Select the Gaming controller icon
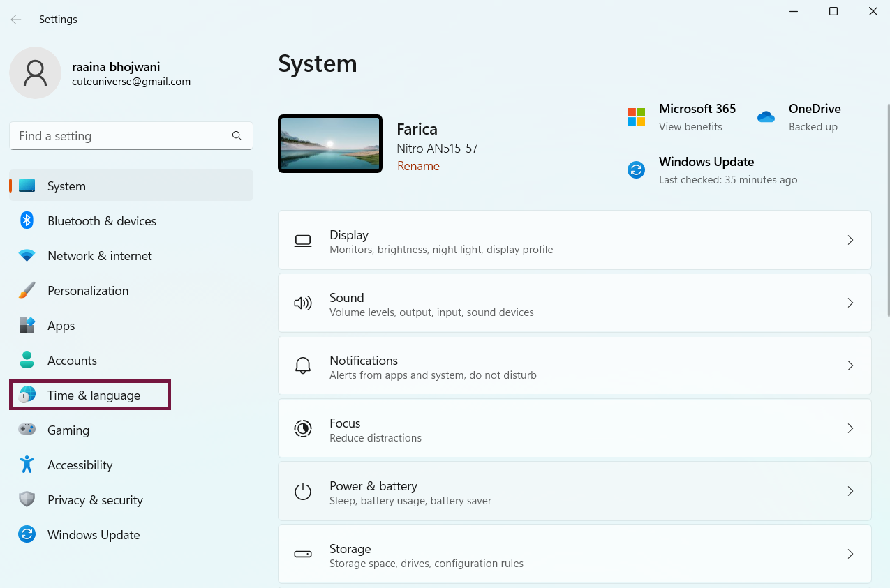 coord(27,430)
